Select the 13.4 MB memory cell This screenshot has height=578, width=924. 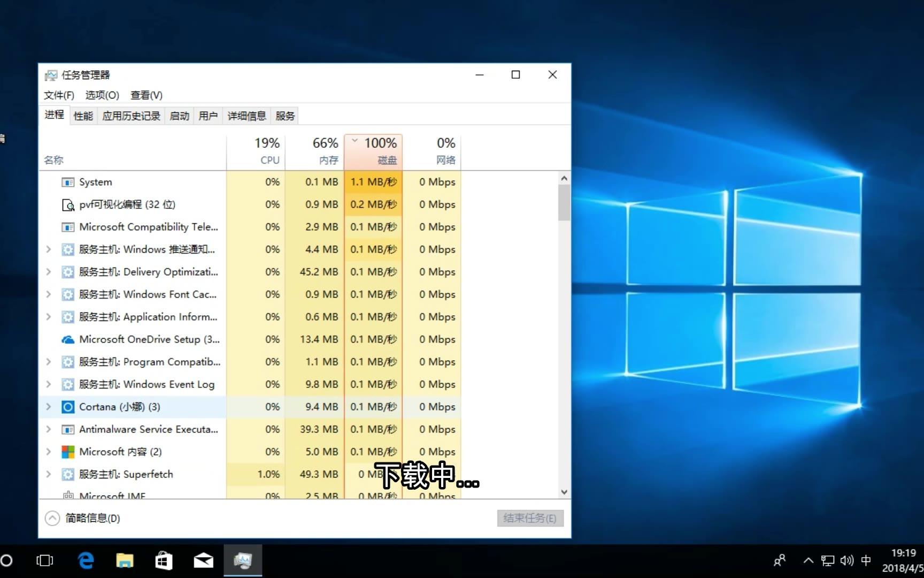314,340
